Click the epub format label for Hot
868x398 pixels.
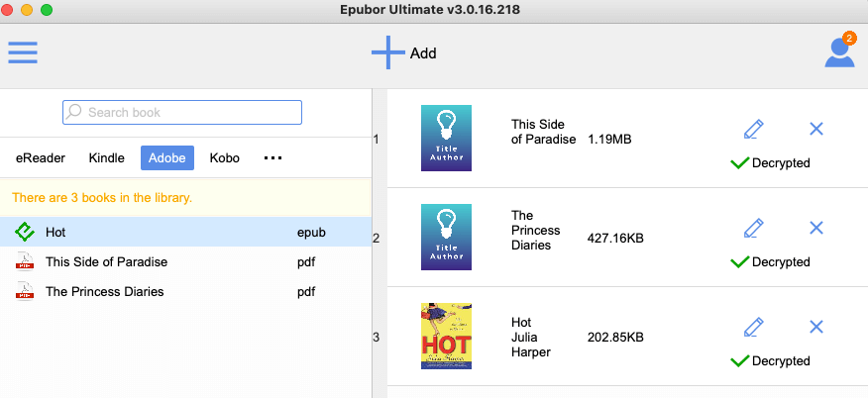pos(312,233)
